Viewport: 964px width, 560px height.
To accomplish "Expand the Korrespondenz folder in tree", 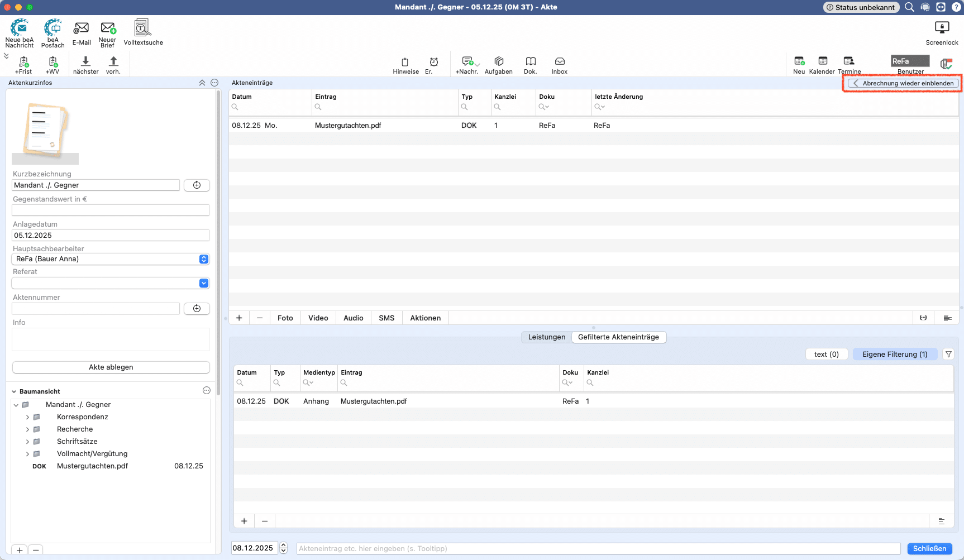I will pyautogui.click(x=27, y=417).
